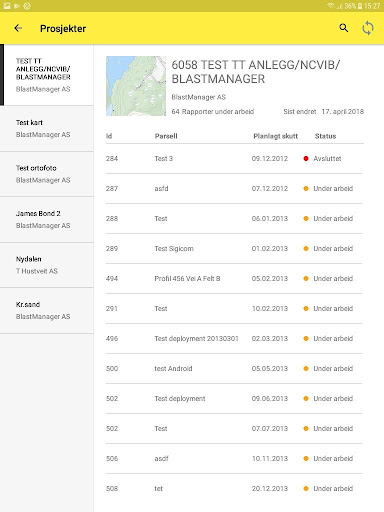Open report row with Id 291

tap(234, 309)
